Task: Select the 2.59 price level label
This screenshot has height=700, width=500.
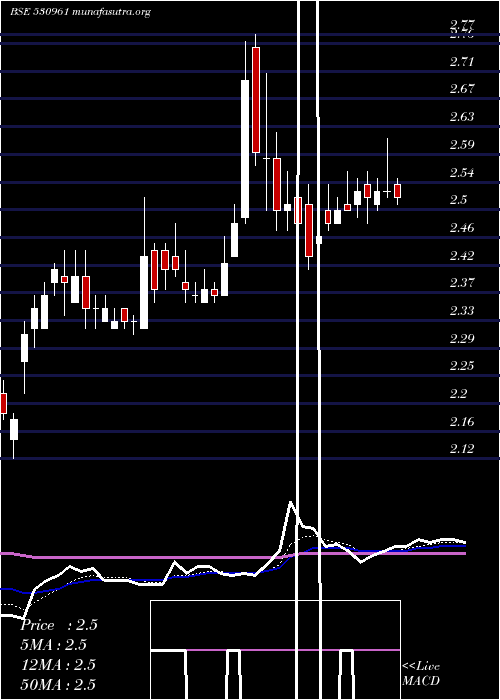Action: (462, 145)
